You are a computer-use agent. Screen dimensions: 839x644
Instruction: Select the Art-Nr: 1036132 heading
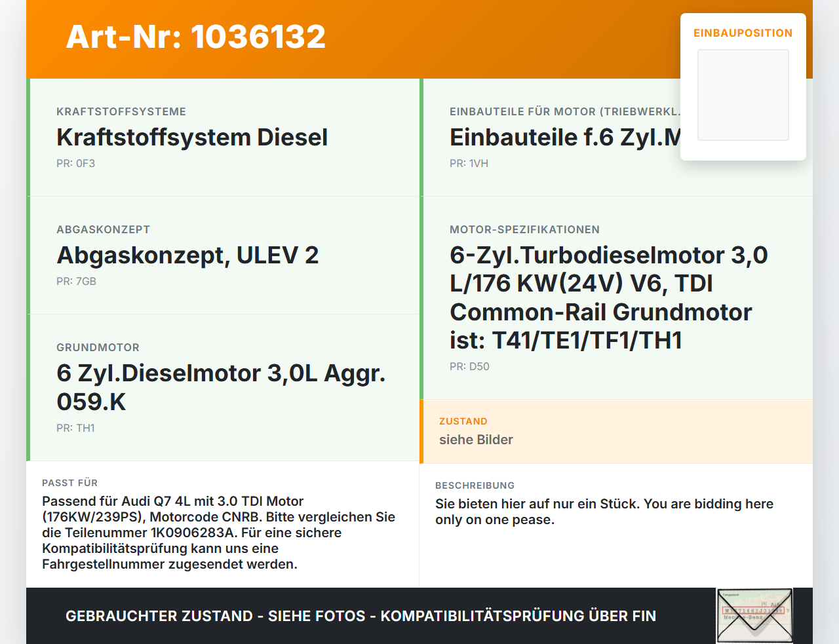point(196,37)
